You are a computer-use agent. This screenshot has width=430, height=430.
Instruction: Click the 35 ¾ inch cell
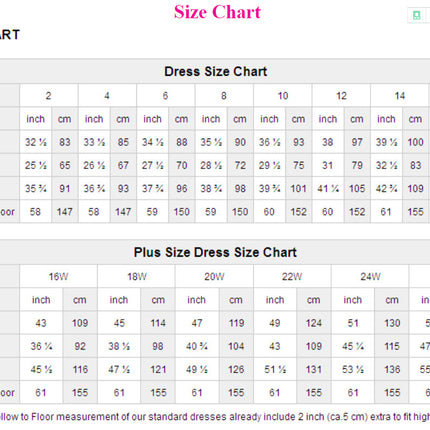tap(36, 189)
